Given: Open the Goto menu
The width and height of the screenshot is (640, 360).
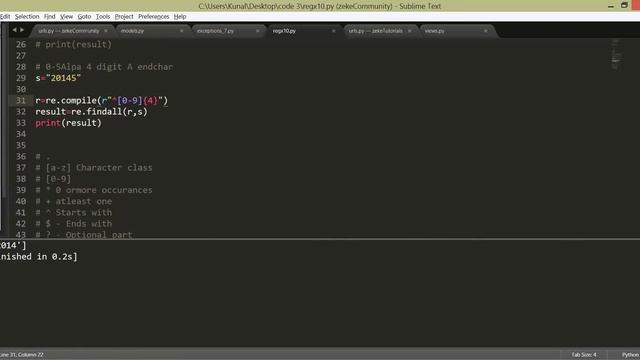Looking at the screenshot, I should click(84, 16).
